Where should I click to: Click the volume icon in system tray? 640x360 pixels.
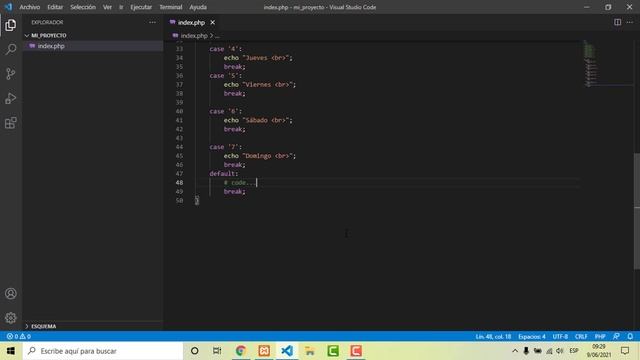(560, 351)
